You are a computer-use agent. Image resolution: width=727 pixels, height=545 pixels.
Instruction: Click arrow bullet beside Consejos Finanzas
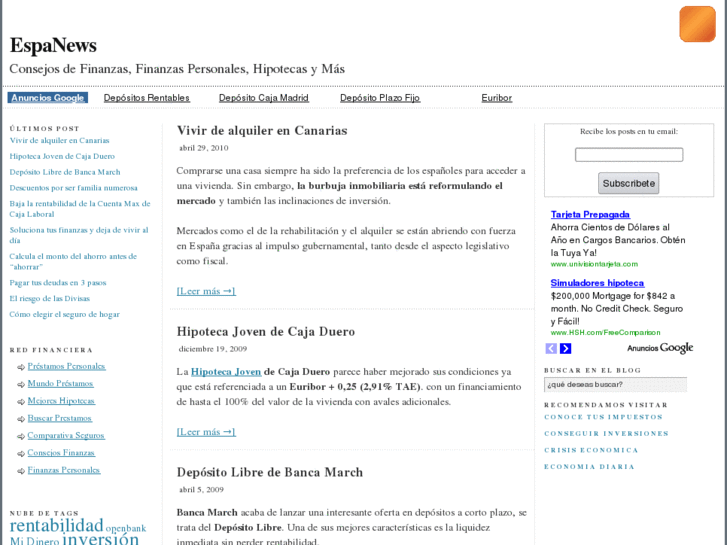21,454
